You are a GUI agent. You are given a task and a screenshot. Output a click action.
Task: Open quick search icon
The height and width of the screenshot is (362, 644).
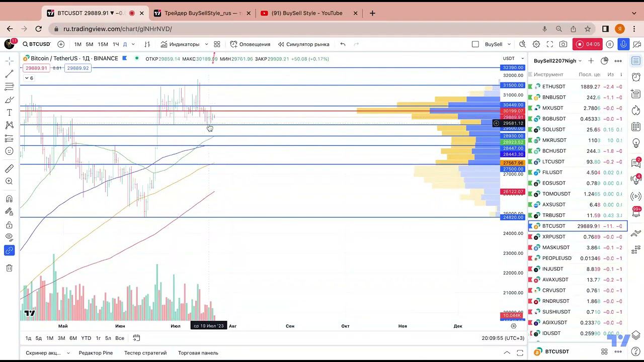pyautogui.click(x=523, y=44)
